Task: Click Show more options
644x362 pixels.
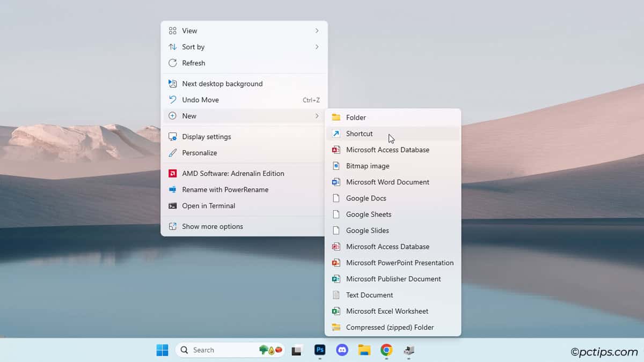Action: (x=244, y=226)
